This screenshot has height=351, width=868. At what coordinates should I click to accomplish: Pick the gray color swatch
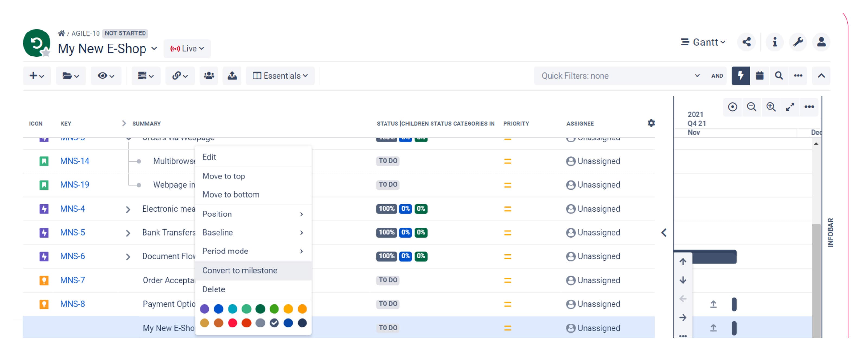260,323
